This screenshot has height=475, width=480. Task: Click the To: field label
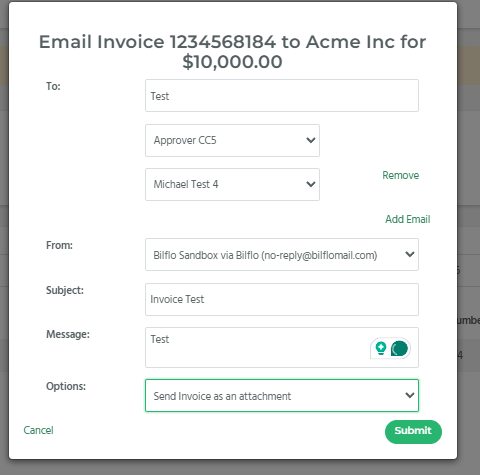pos(53,86)
